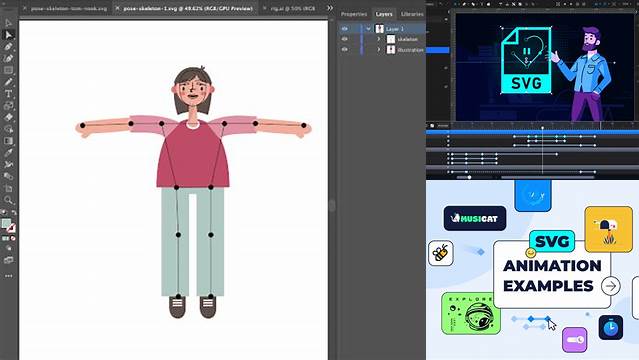Select the Type tool
Viewport: 639px width, 360px height.
click(9, 94)
